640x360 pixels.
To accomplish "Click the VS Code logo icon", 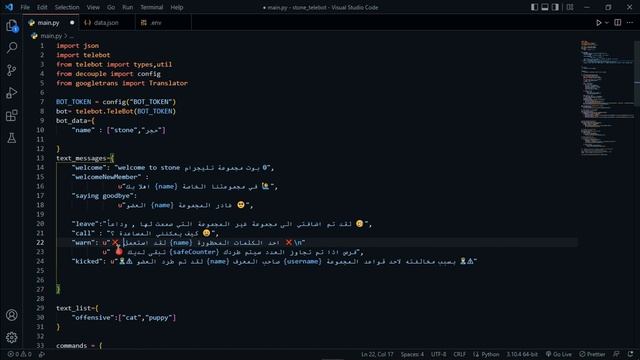I will click(9, 7).
